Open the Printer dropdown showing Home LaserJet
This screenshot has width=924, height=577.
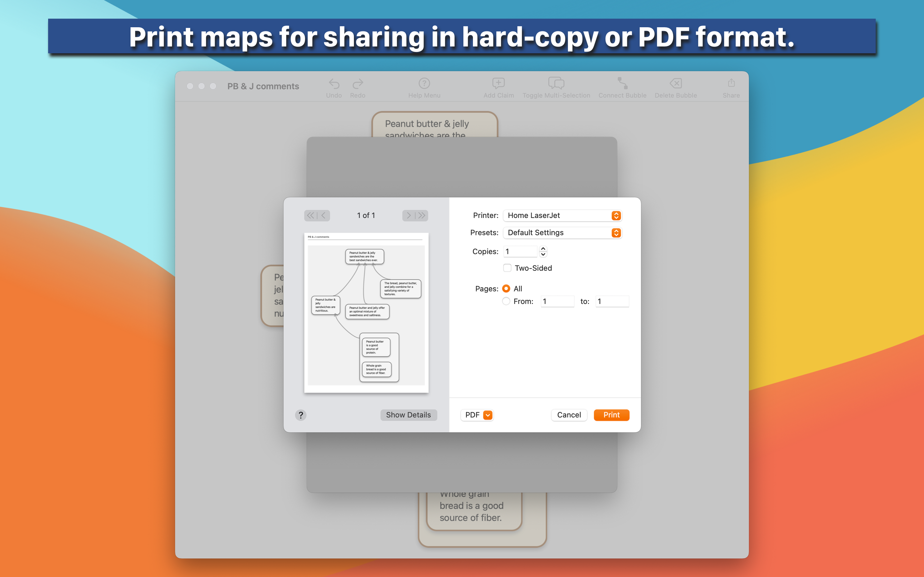562,216
